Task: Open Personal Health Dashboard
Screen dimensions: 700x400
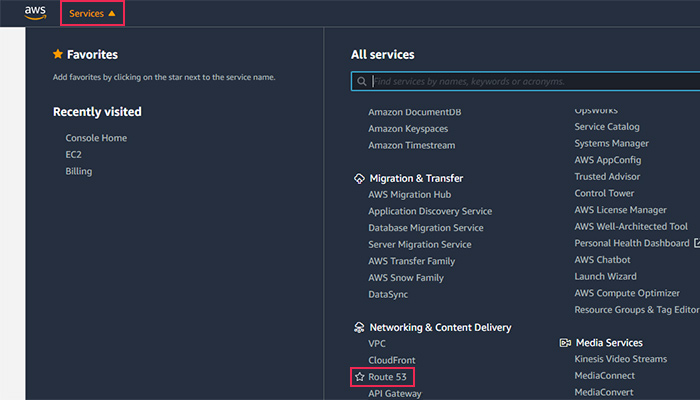Action: [x=632, y=243]
